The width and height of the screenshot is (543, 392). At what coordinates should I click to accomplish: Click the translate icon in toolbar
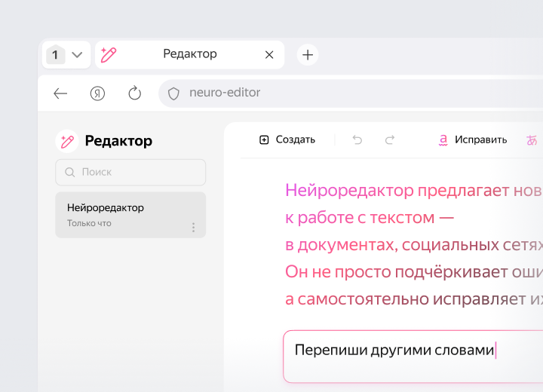pos(532,140)
